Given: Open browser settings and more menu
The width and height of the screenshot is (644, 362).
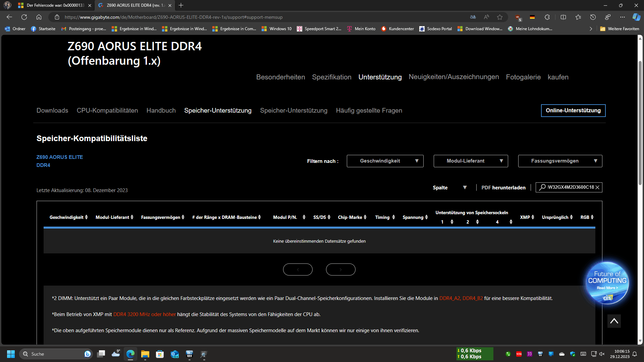Looking at the screenshot, I should click(x=622, y=17).
